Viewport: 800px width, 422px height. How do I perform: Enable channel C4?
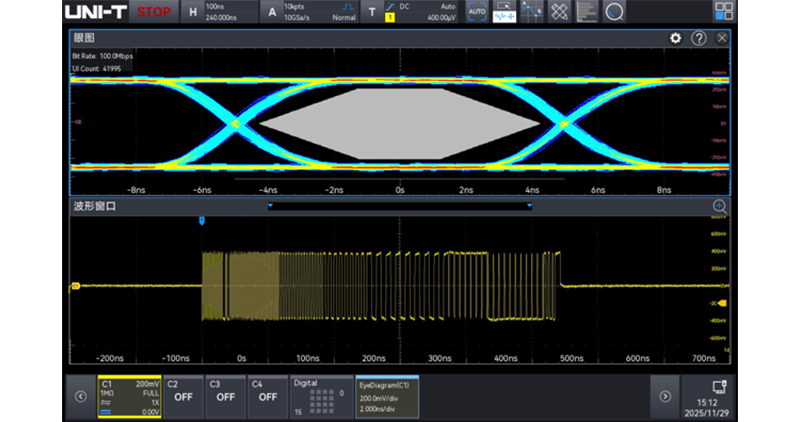point(267,396)
